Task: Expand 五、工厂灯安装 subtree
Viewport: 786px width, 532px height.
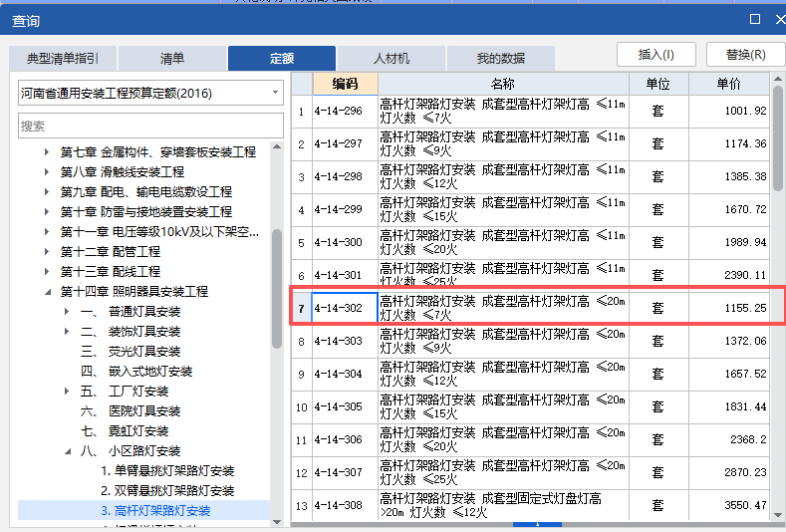Action: coord(66,391)
